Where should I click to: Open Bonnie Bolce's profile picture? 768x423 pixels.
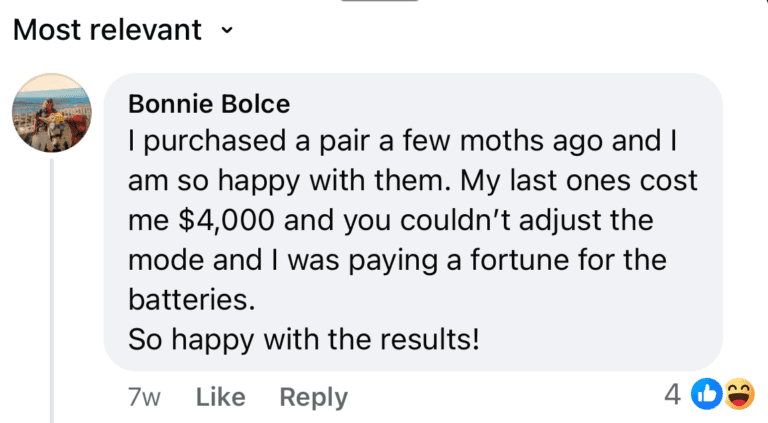click(x=52, y=113)
